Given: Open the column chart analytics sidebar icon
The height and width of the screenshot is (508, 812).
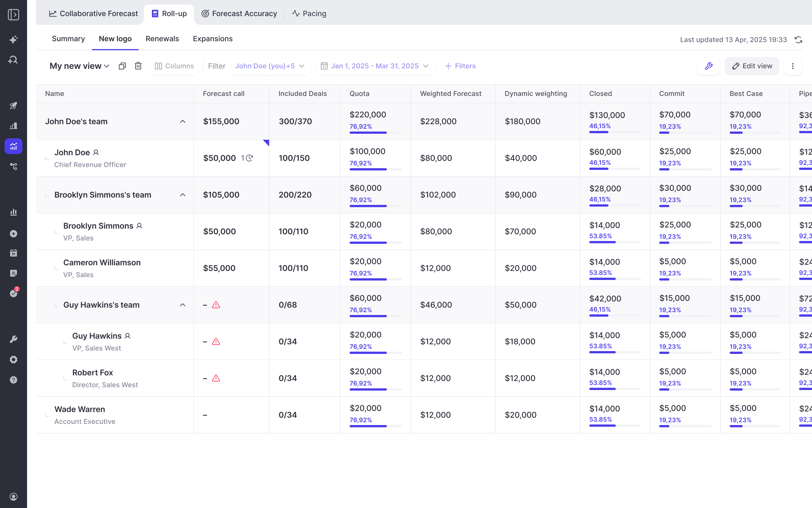Looking at the screenshot, I should coord(14,212).
